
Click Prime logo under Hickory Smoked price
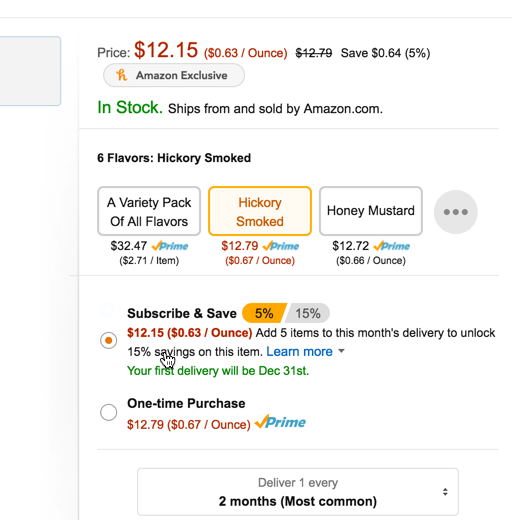(x=281, y=246)
